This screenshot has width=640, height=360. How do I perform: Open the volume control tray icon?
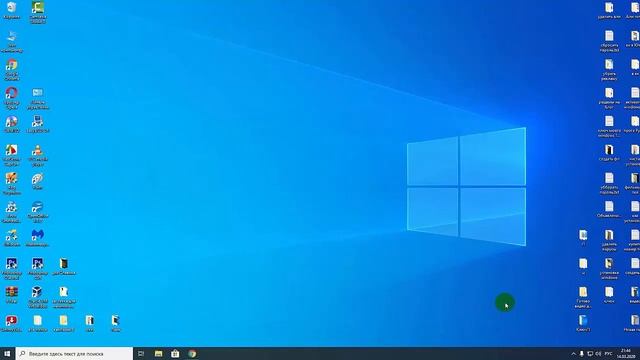click(598, 353)
